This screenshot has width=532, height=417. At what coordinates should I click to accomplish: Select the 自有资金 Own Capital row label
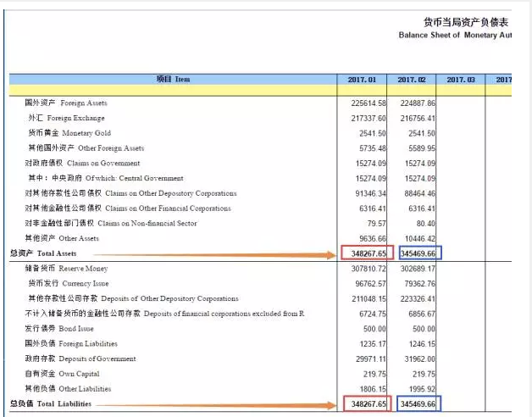pos(62,374)
